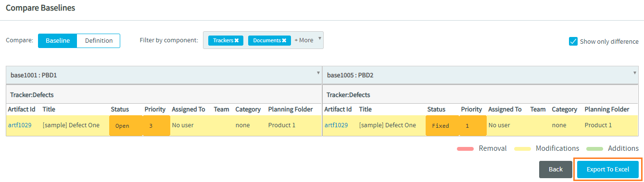Open artf1029 link in PBD1 table
644x182 pixels.
(x=20, y=125)
